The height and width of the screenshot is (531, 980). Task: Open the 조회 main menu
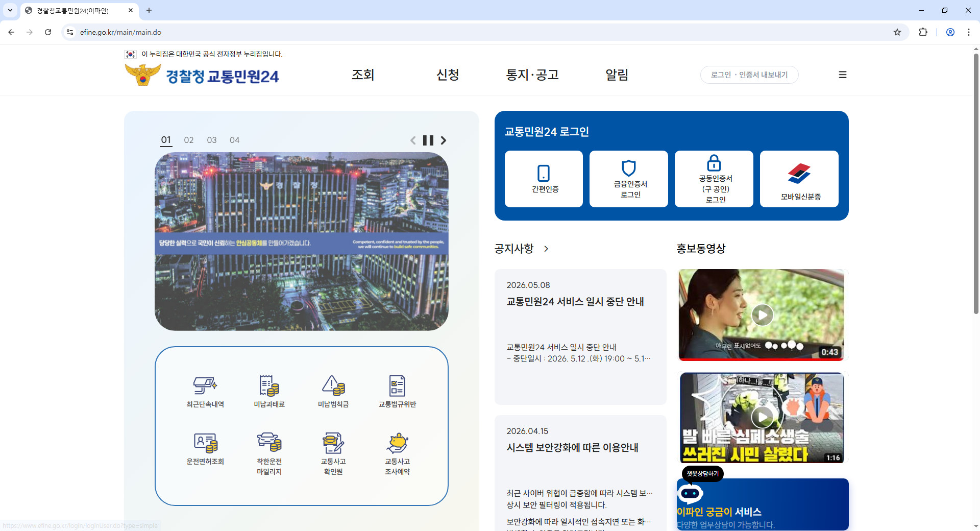pos(363,75)
